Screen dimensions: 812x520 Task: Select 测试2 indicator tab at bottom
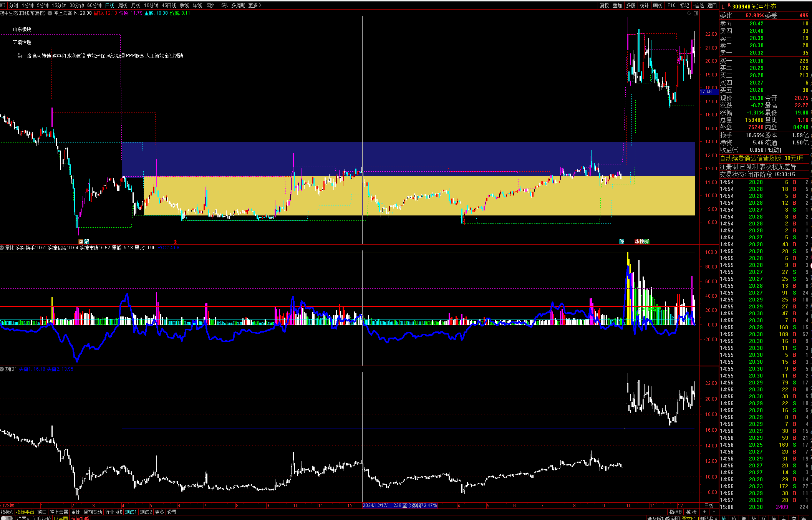146,512
